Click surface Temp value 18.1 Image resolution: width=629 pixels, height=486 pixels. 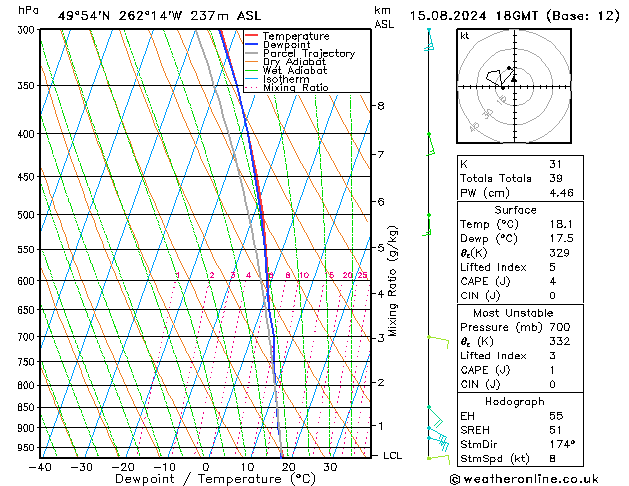pyautogui.click(x=561, y=224)
